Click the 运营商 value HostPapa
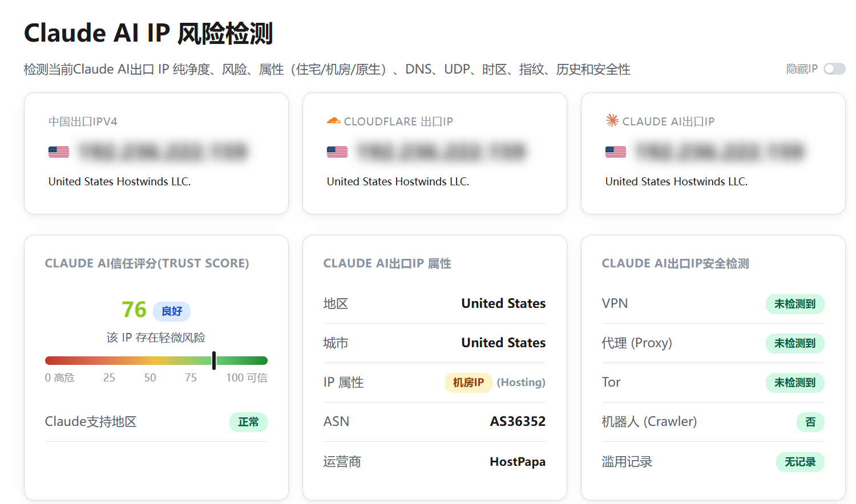The image size is (856, 504). coord(518,462)
